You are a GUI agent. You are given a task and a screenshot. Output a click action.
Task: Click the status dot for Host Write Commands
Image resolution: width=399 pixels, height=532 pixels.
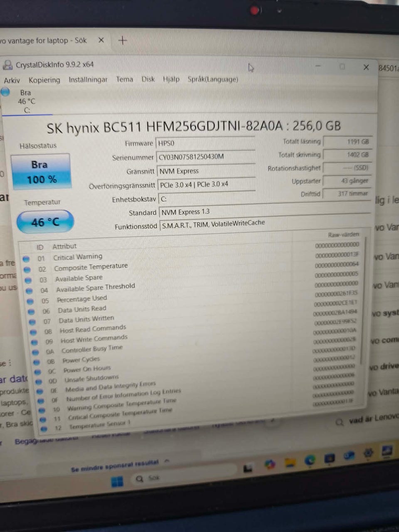tap(35, 342)
